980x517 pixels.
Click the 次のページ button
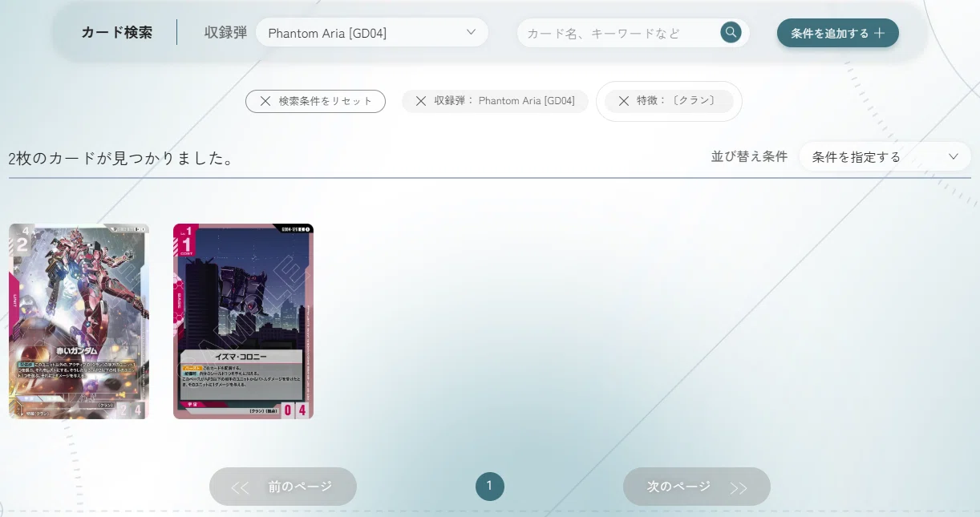click(x=697, y=487)
